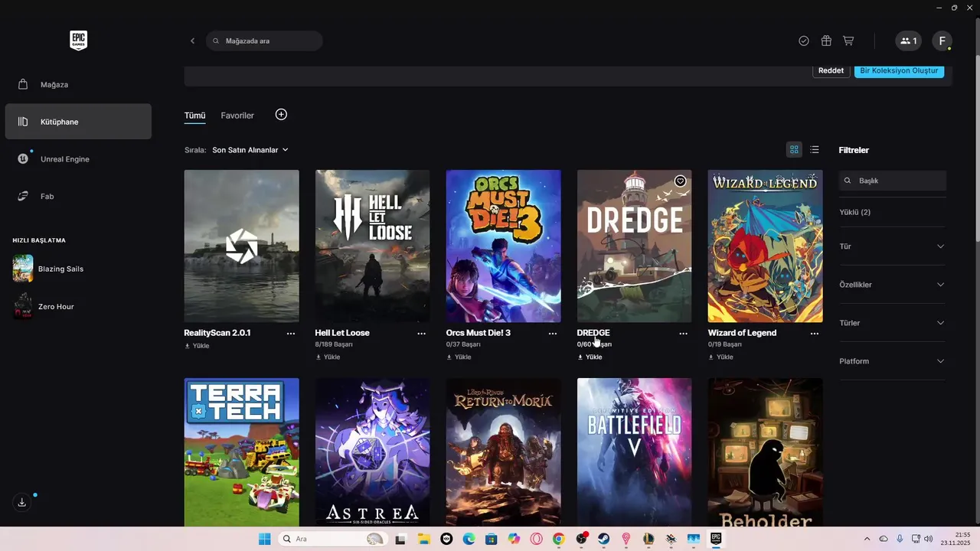Expand the Özellikler filter
980x551 pixels.
[x=893, y=285]
